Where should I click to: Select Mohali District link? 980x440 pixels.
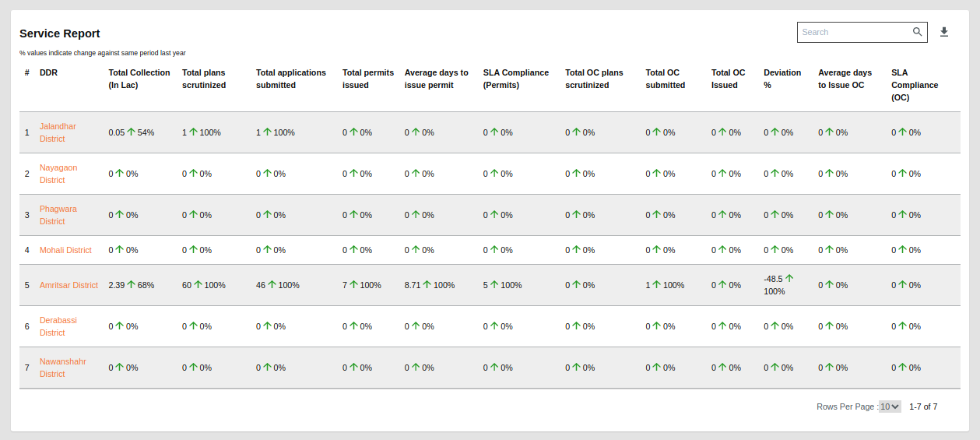coord(65,250)
